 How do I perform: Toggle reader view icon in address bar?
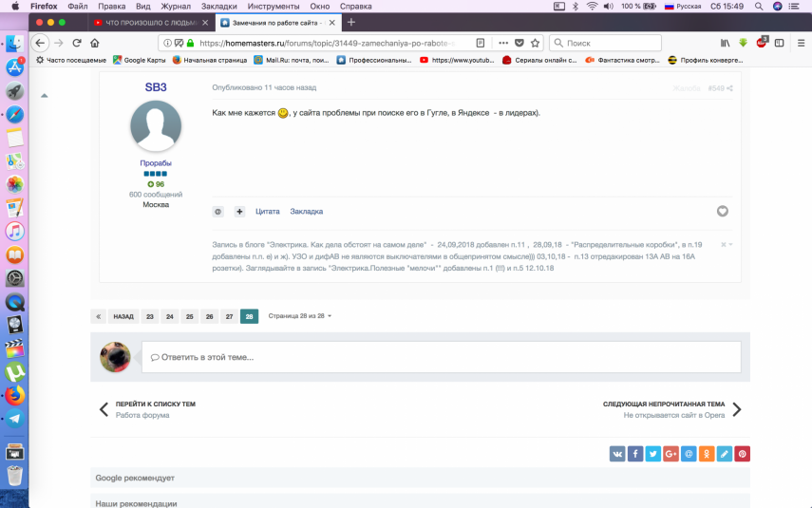(480, 43)
